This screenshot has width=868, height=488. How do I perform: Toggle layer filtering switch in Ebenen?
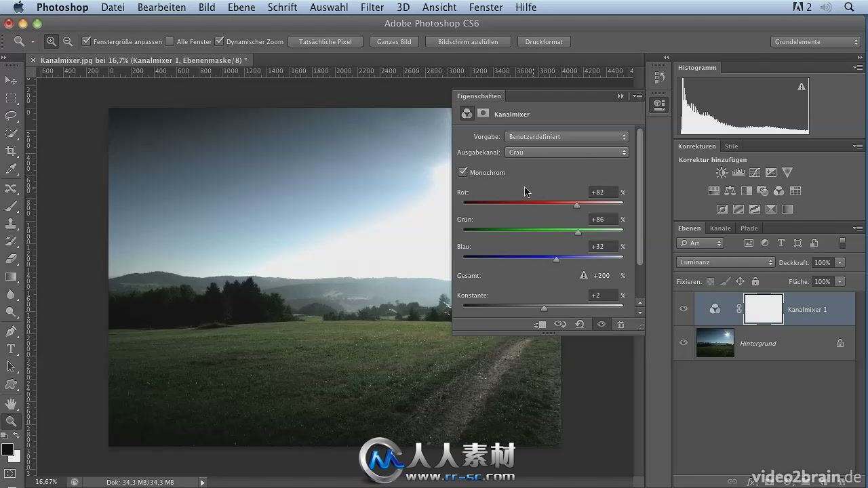(843, 243)
